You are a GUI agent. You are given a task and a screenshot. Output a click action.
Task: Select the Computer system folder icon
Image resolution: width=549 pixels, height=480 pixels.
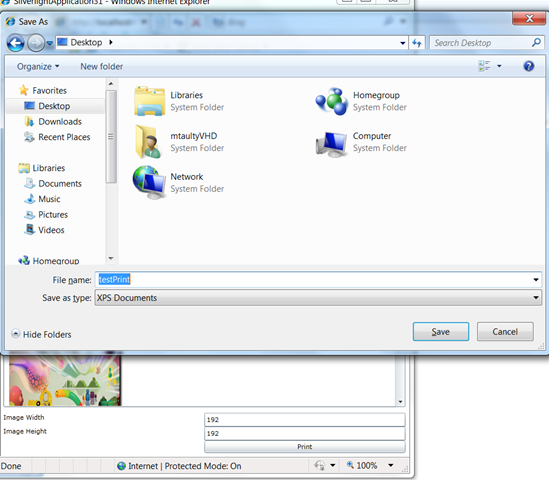coord(331,144)
